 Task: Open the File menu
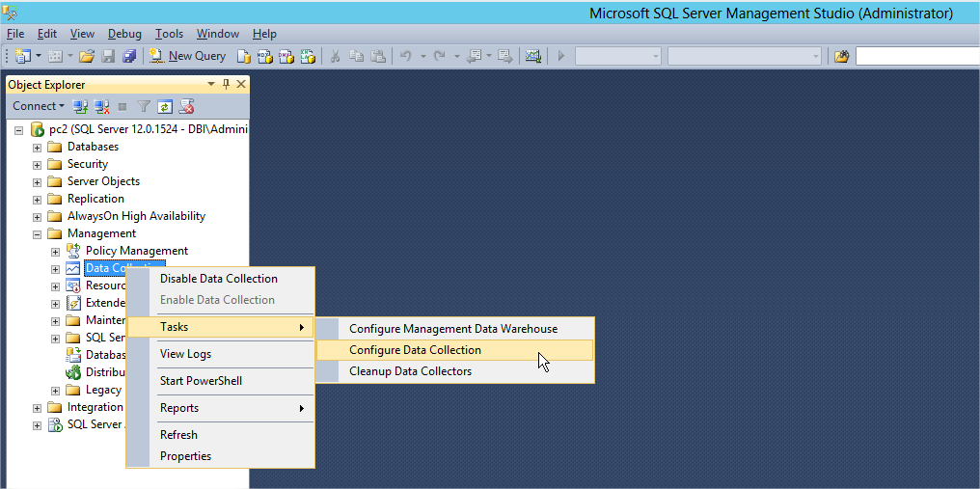[15, 34]
